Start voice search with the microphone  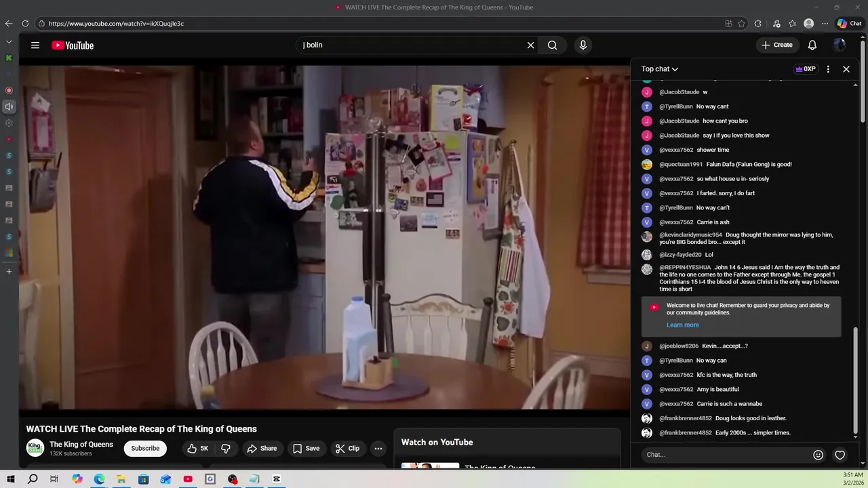(x=583, y=45)
